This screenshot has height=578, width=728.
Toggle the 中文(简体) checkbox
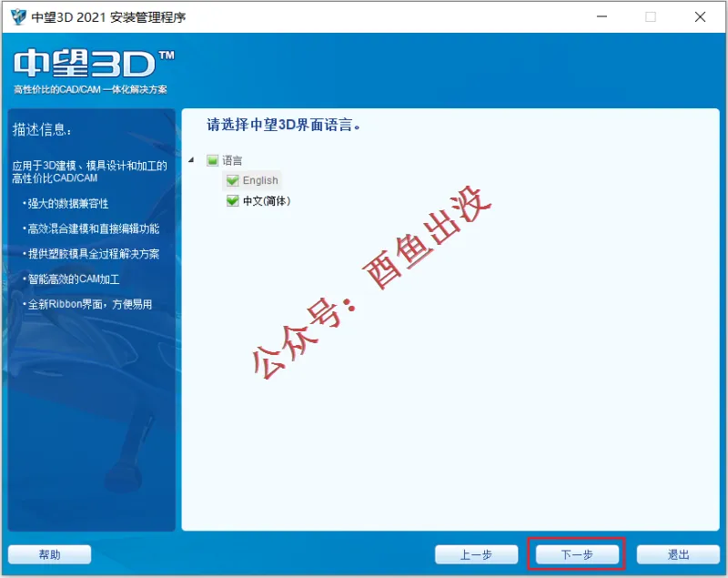pyautogui.click(x=232, y=200)
